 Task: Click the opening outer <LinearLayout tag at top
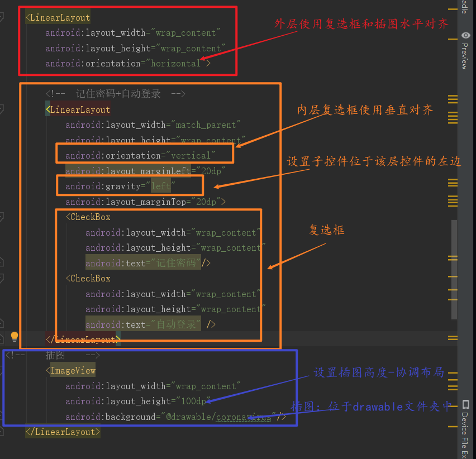pos(58,18)
